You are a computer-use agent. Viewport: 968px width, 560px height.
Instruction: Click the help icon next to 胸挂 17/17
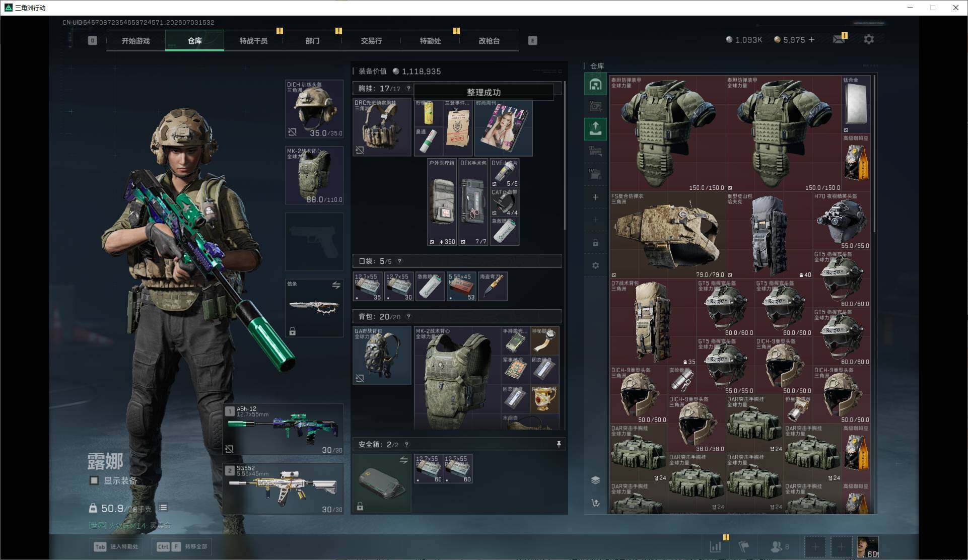pos(408,89)
